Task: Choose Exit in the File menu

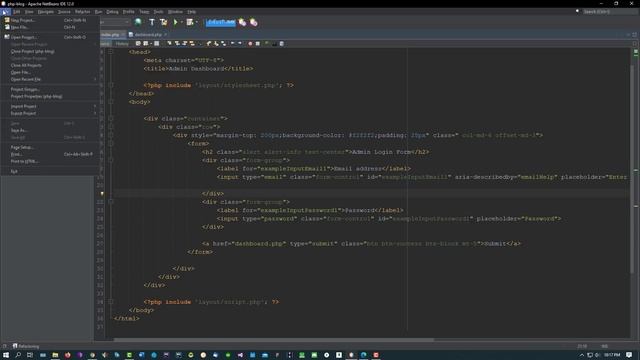Action: coord(49,171)
